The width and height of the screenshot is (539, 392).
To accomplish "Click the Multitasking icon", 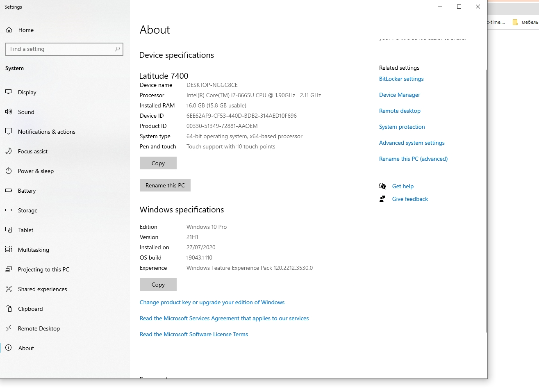I will [x=9, y=249].
